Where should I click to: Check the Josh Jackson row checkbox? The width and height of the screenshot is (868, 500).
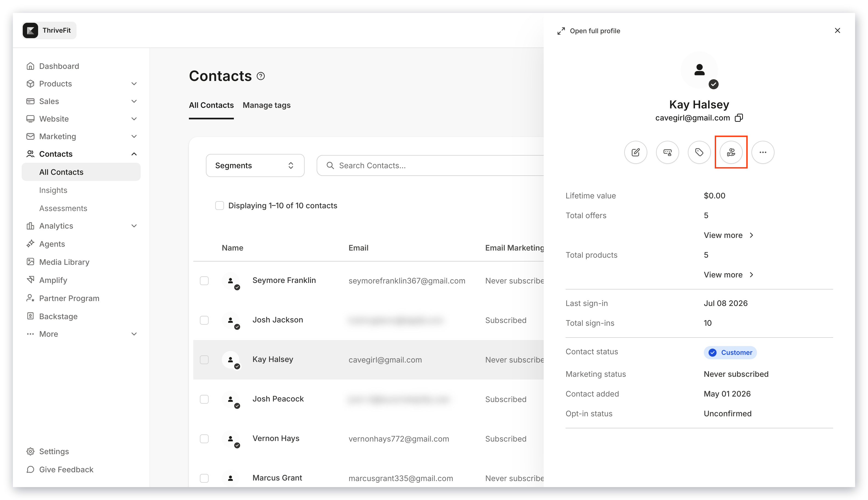[204, 320]
